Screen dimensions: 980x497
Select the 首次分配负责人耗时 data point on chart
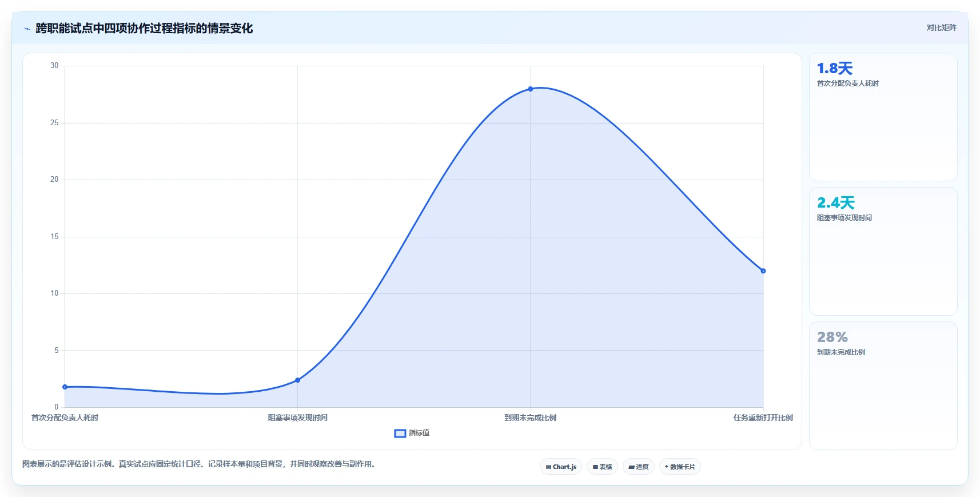pyautogui.click(x=65, y=387)
